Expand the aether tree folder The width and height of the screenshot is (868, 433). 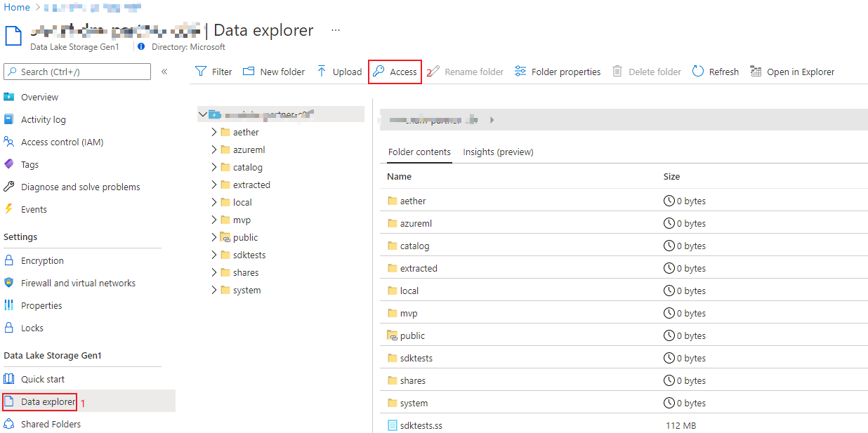(214, 132)
